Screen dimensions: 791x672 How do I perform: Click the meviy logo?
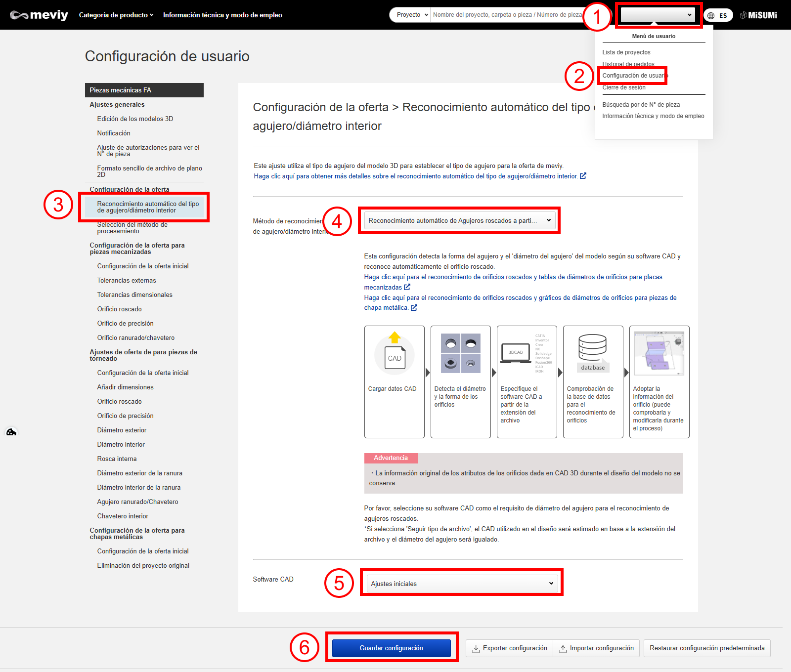tap(39, 15)
